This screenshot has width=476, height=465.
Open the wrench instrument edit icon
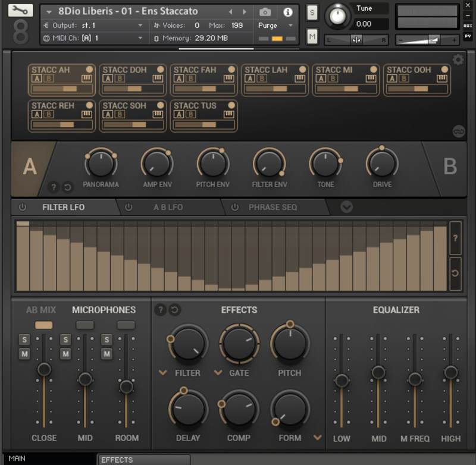[20, 10]
